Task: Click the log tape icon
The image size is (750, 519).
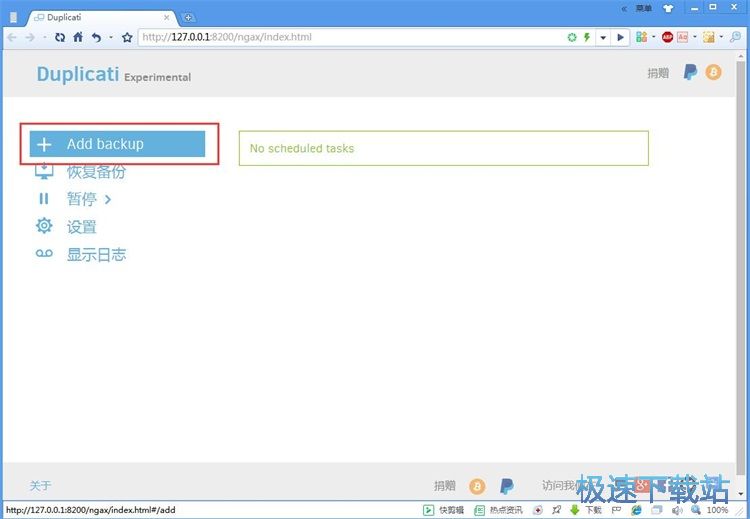Action: (44, 254)
